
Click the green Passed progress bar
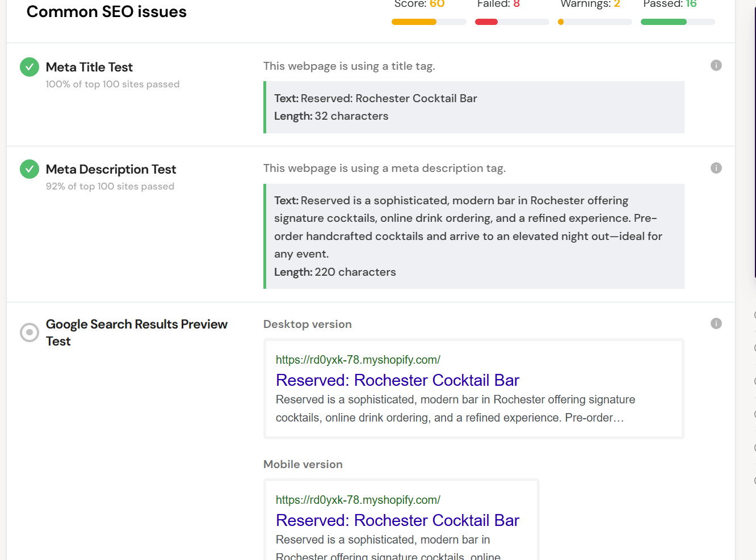coord(678,22)
